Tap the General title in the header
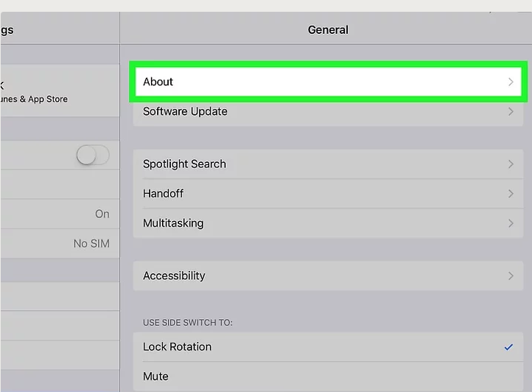Viewport: 532px width, 392px height. (328, 30)
